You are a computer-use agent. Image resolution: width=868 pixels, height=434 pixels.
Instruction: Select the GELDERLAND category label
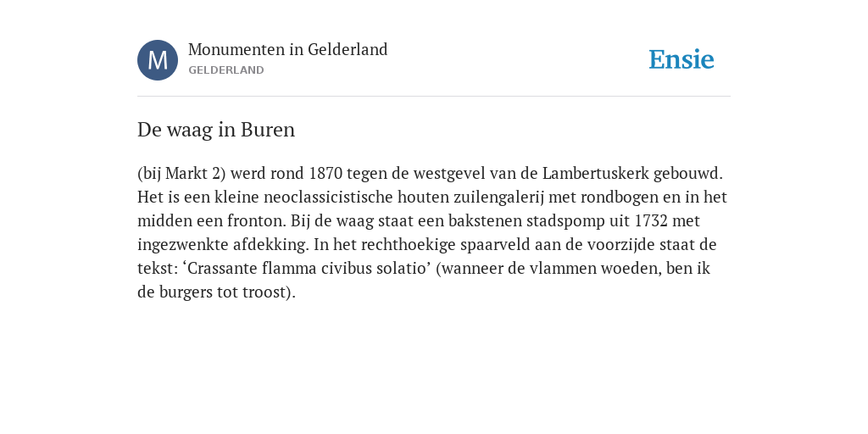[x=226, y=70]
